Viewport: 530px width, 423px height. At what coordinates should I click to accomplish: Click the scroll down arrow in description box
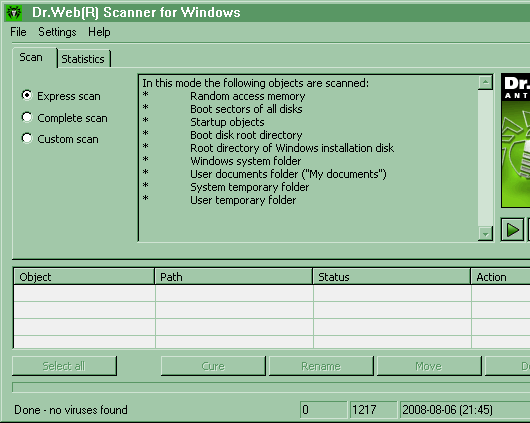pos(485,233)
